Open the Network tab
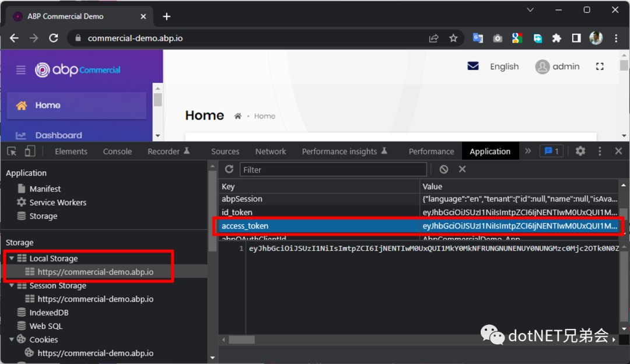This screenshot has height=364, width=630. [271, 152]
